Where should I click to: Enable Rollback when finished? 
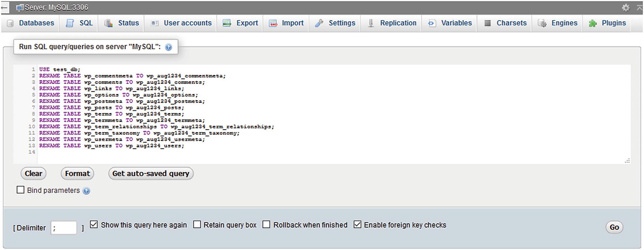point(266,225)
